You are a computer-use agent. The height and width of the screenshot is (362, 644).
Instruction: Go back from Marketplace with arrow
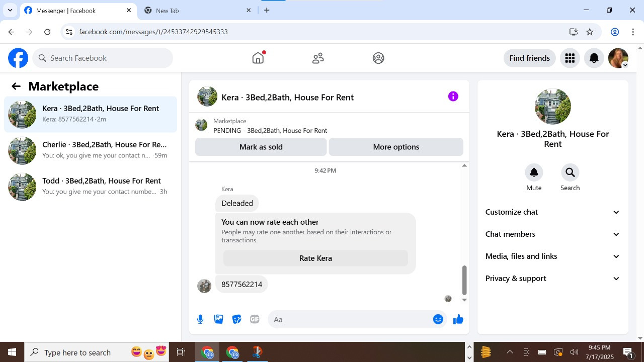coord(16,86)
